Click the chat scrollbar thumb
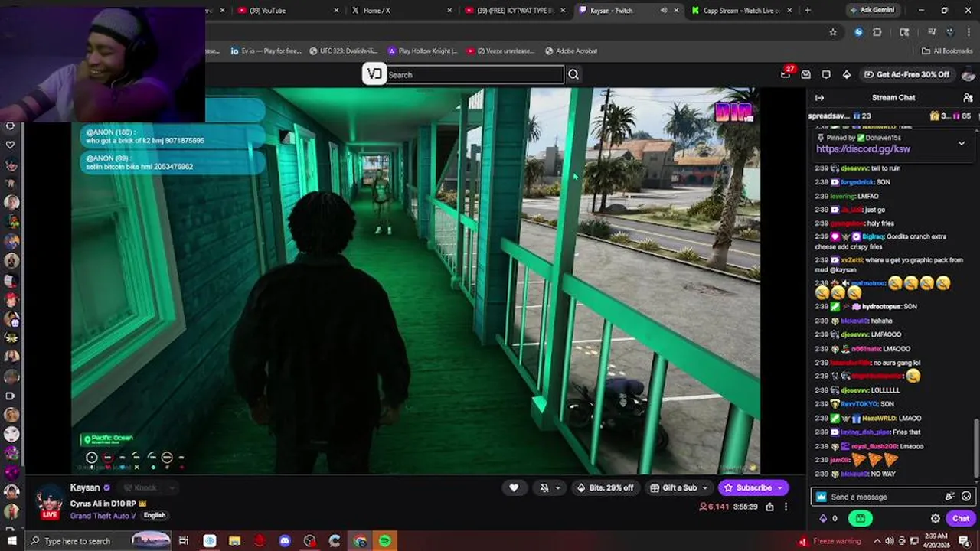The image size is (980, 551). point(975,447)
